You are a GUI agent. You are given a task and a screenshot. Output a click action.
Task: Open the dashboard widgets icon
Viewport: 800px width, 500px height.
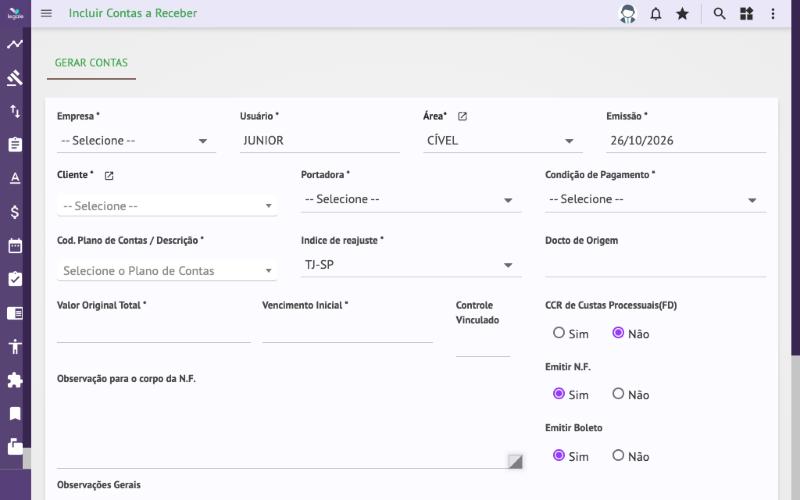[746, 14]
